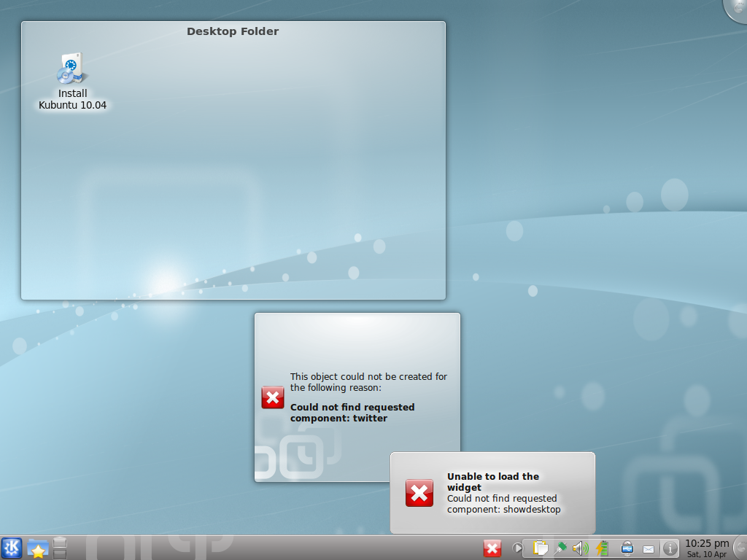Click the Desktop Folder title
The image size is (747, 560).
[233, 31]
